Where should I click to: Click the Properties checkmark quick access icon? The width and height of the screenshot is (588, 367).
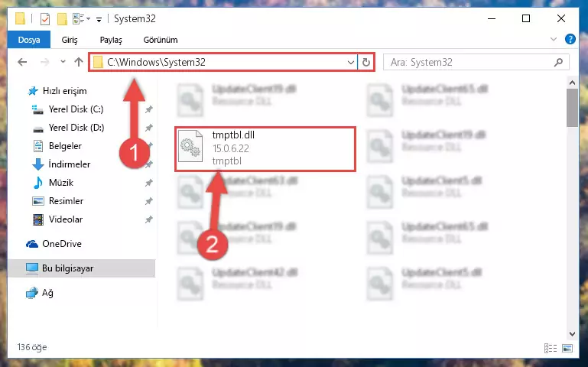point(45,19)
